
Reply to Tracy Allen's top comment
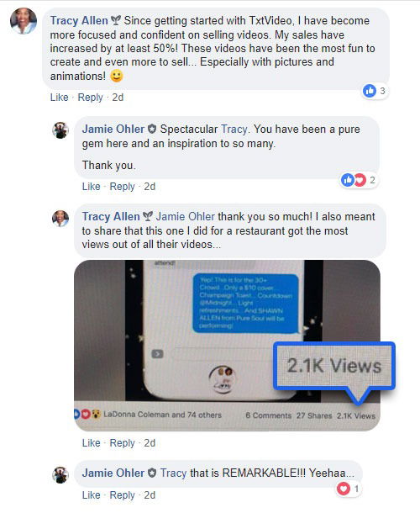90,98
